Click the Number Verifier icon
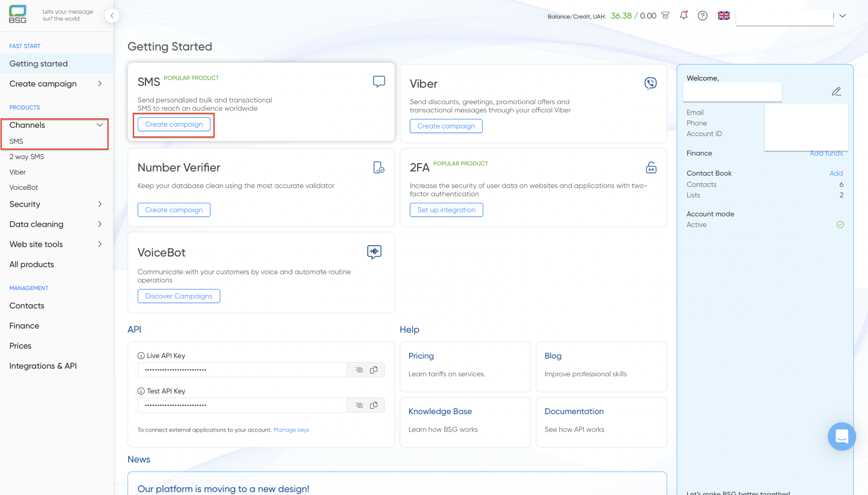 pyautogui.click(x=379, y=168)
